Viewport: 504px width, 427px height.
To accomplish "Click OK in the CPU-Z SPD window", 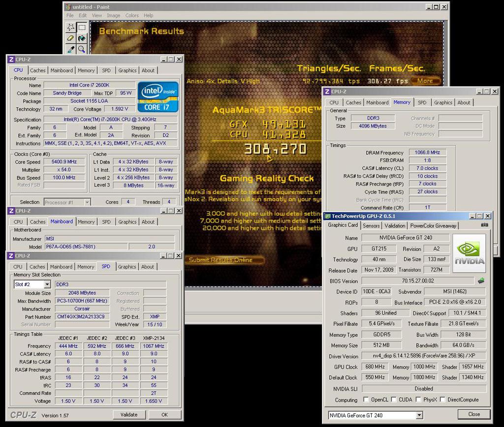I will click(x=164, y=415).
